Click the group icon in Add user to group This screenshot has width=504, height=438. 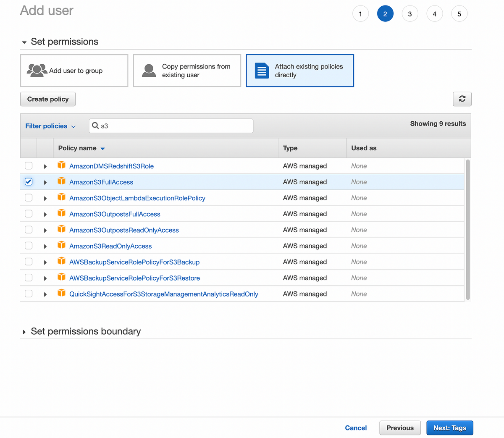tap(37, 70)
